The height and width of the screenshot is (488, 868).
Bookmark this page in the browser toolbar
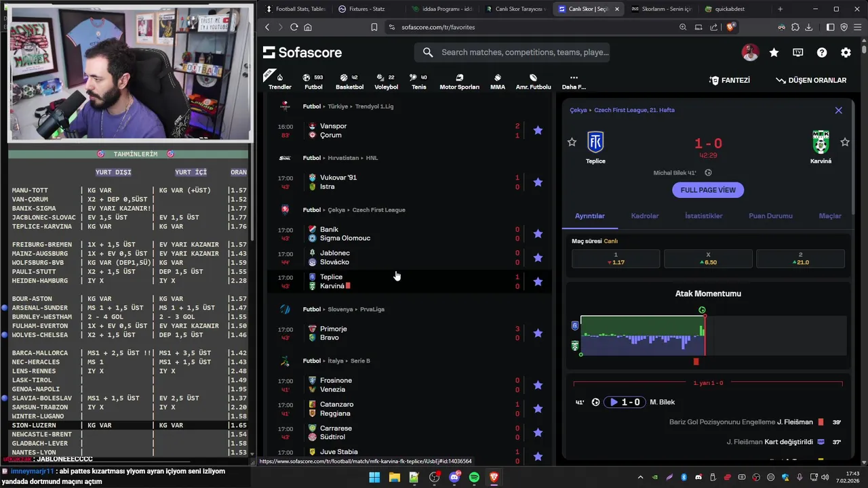[374, 27]
